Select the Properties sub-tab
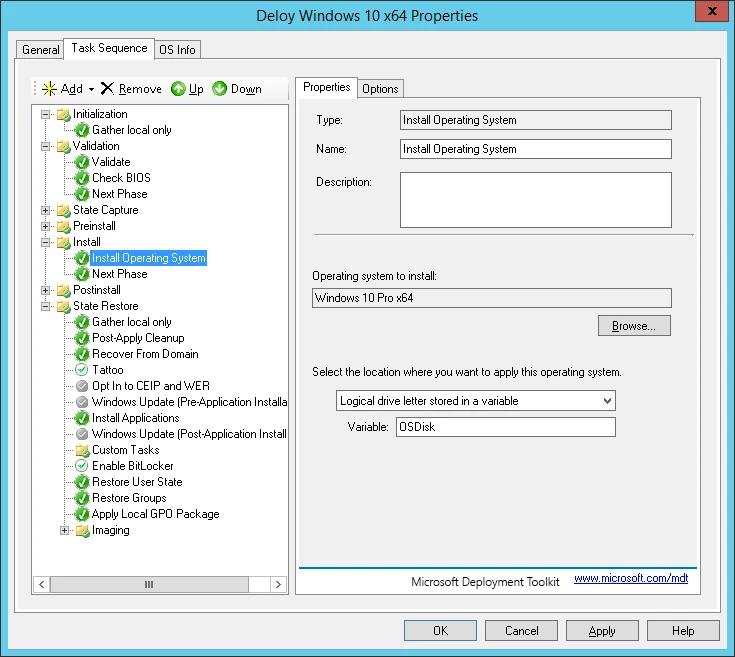The image size is (735, 657). [326, 87]
